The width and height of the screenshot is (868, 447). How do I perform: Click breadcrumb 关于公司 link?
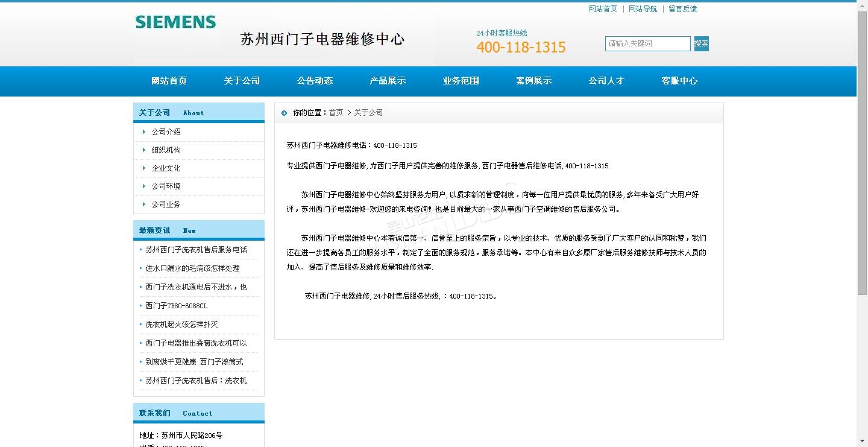point(368,113)
